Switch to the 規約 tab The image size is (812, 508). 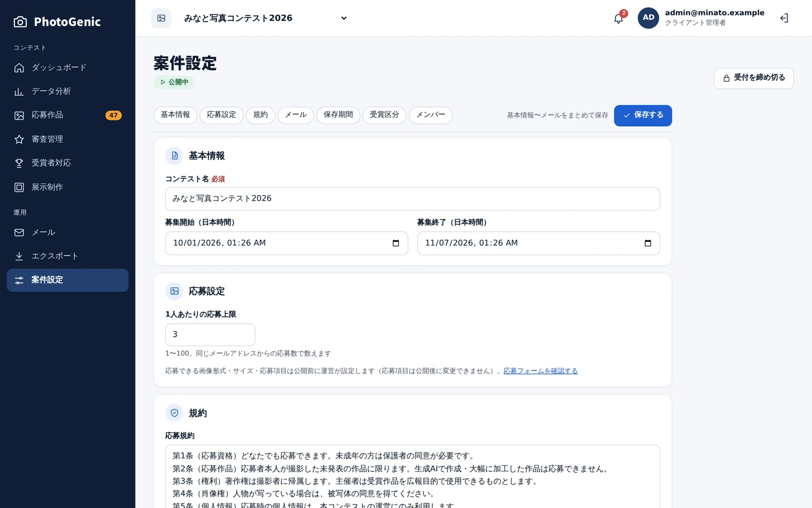(x=260, y=115)
